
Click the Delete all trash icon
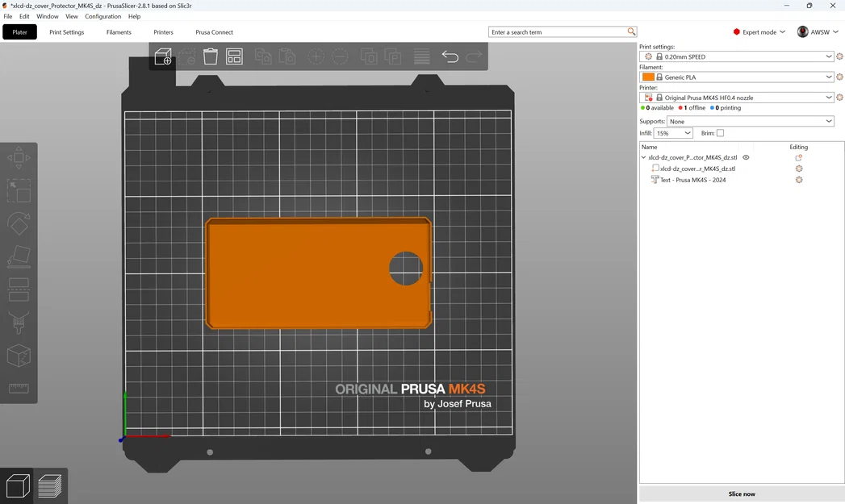pos(211,56)
